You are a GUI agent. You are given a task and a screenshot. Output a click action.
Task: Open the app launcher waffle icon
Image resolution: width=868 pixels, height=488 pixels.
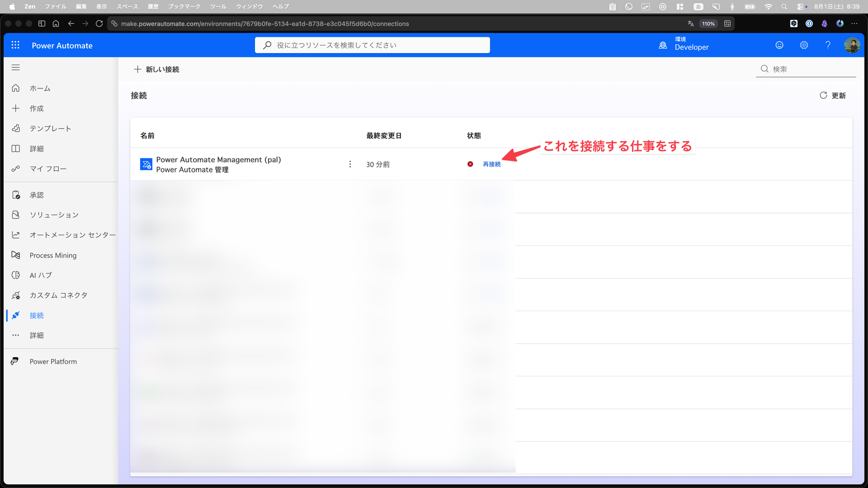point(15,45)
